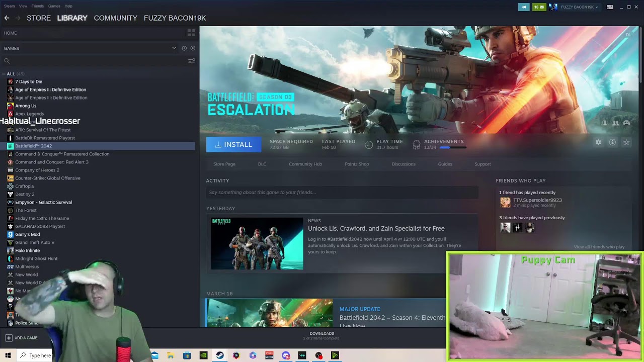The image size is (644, 362).
Task: Open the announcements megaphone icon
Action: click(x=524, y=7)
